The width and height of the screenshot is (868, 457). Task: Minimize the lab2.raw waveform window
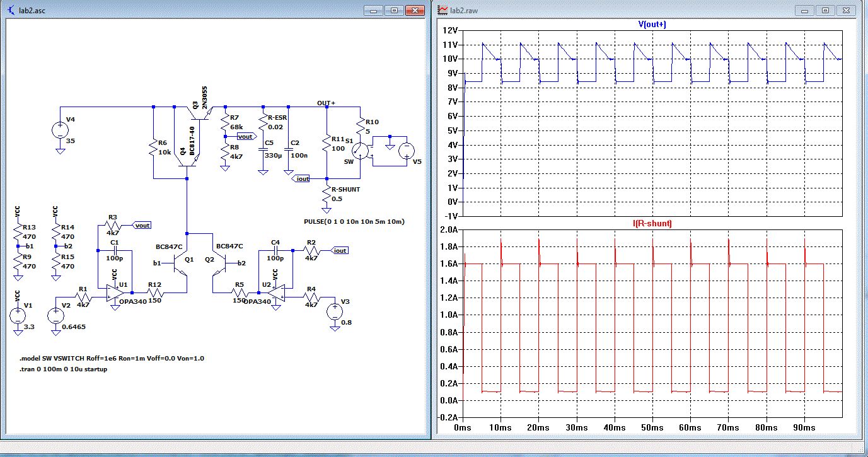pos(805,11)
